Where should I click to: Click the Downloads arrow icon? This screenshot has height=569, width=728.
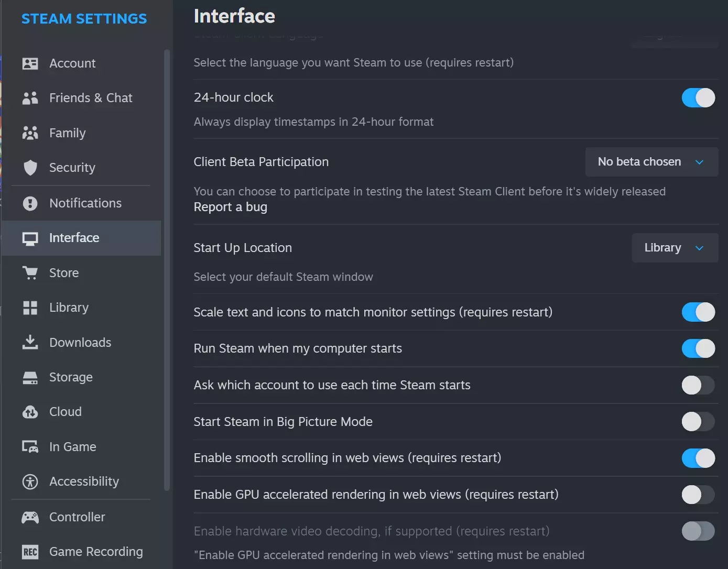coord(30,343)
